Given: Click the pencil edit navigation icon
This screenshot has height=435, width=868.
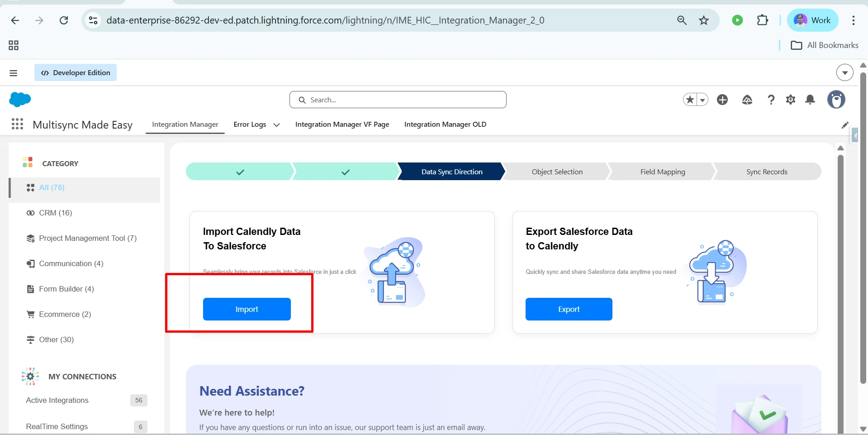Looking at the screenshot, I should pyautogui.click(x=844, y=125).
